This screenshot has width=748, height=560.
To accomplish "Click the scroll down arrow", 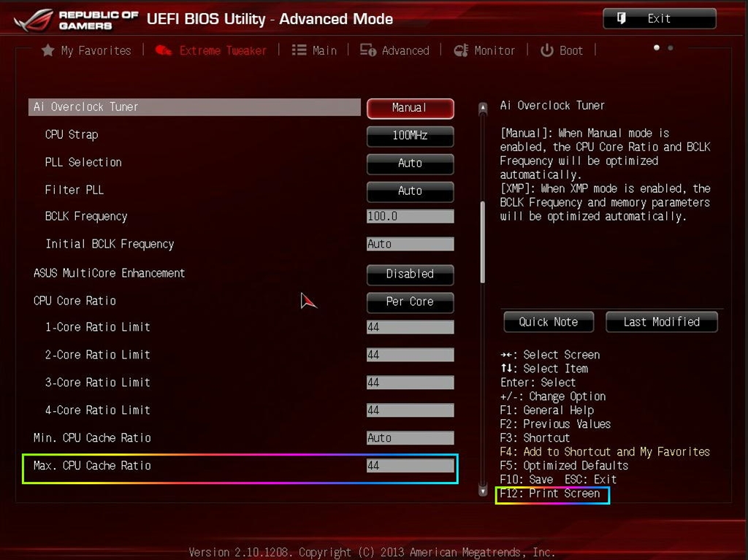I will (x=483, y=491).
